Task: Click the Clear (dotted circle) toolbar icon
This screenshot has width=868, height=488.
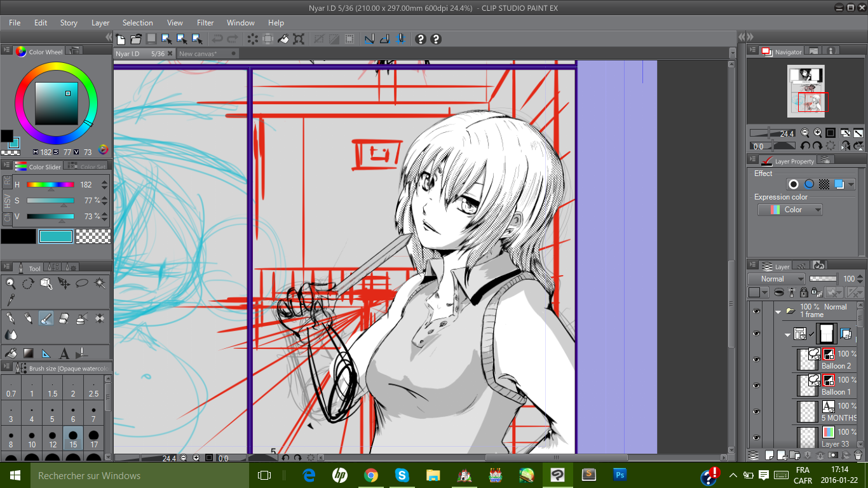Action: [x=253, y=39]
